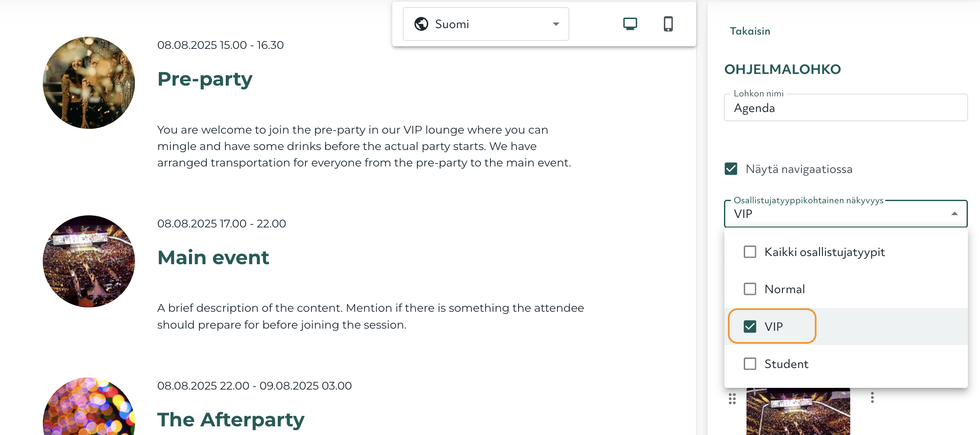
Task: Click the Main event heading
Action: click(x=213, y=258)
